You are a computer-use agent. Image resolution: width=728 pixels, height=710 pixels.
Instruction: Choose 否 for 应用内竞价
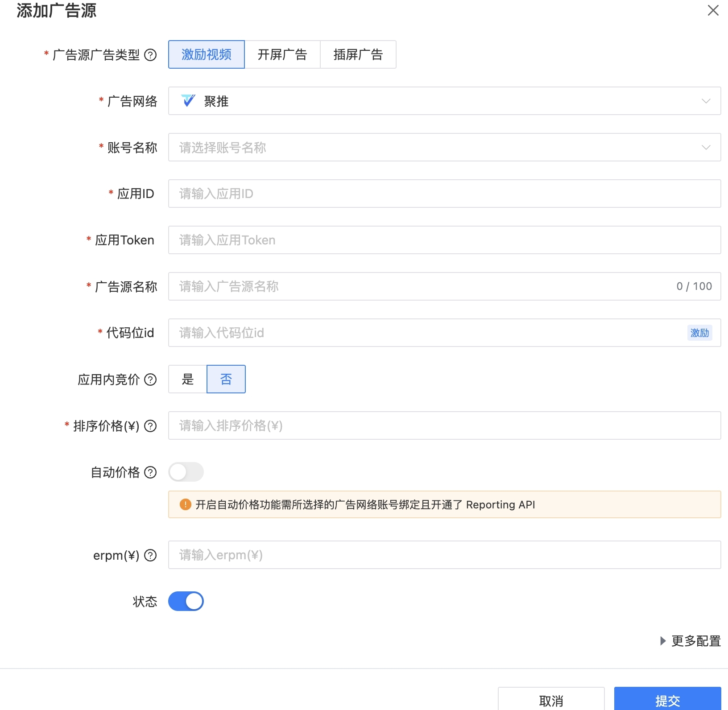[226, 379]
